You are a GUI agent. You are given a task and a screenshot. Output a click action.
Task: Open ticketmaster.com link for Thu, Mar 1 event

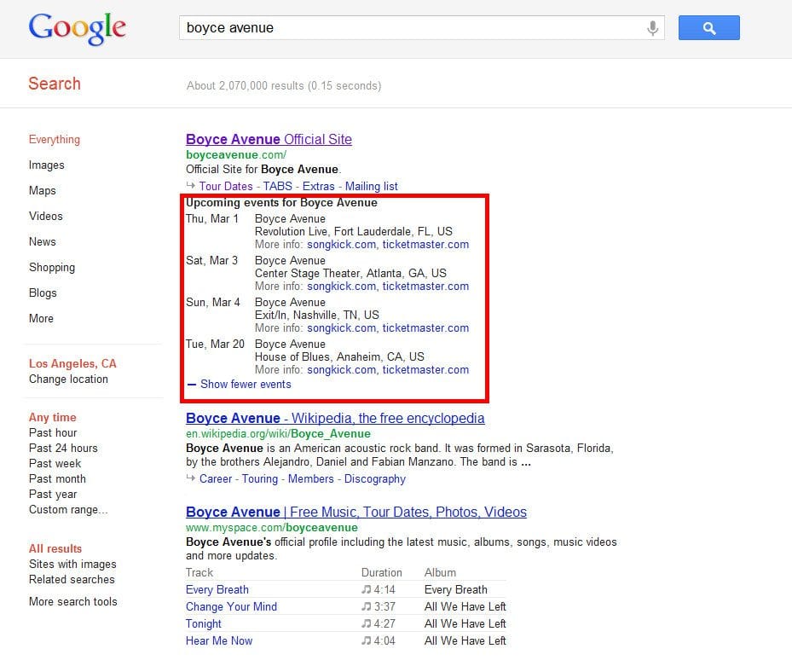(x=425, y=245)
